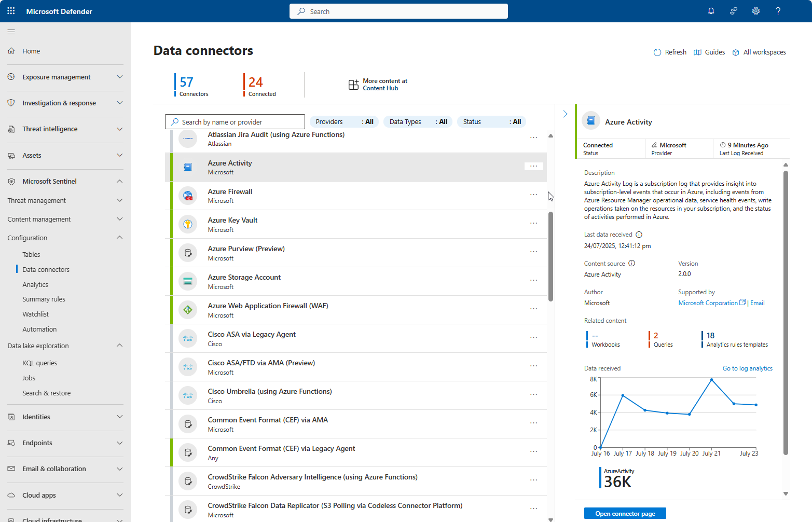
Task: Follow the Go to log analytics link
Action: tap(747, 368)
